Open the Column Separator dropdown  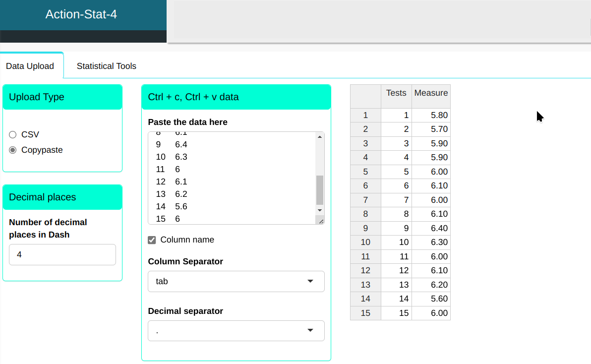click(236, 281)
